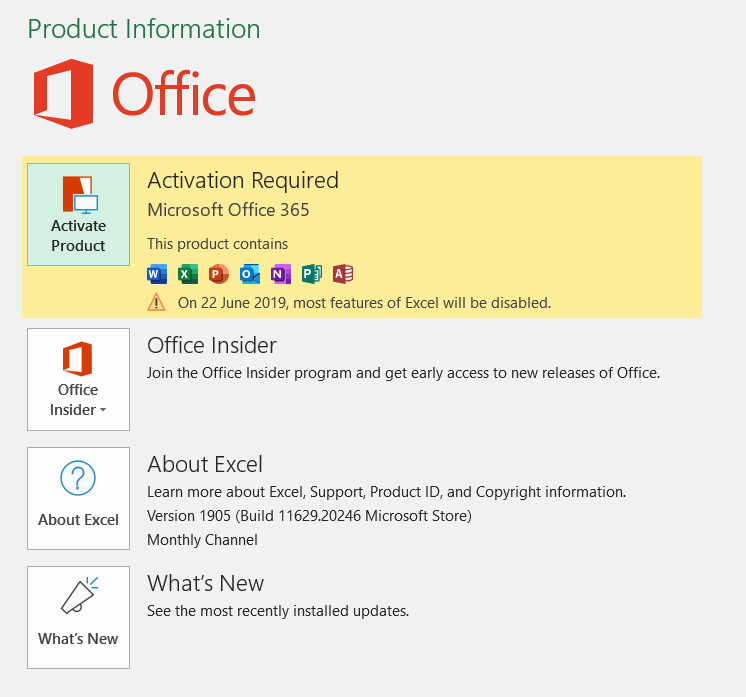Image resolution: width=746 pixels, height=697 pixels.
Task: Click the warning triangle icon
Action: (x=157, y=303)
